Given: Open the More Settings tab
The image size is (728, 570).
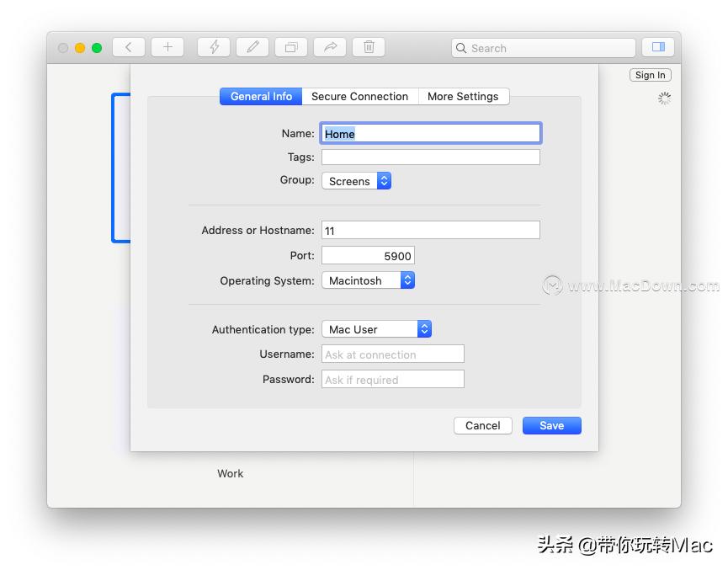Looking at the screenshot, I should click(x=464, y=96).
